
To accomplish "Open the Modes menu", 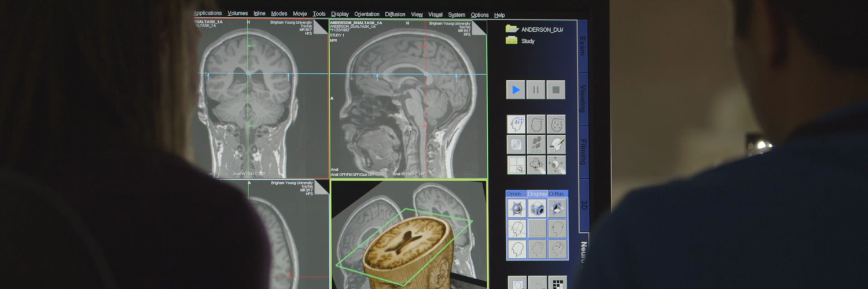I will pos(279,14).
